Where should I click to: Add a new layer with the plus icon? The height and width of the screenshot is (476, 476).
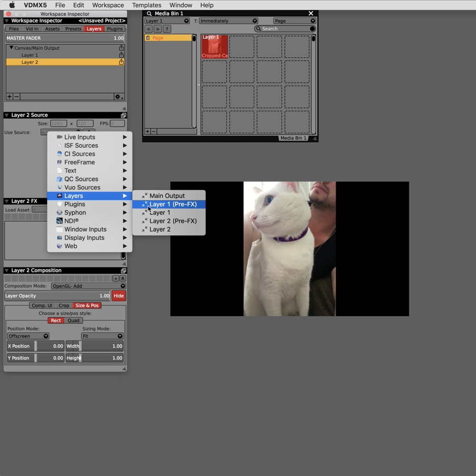[10, 97]
